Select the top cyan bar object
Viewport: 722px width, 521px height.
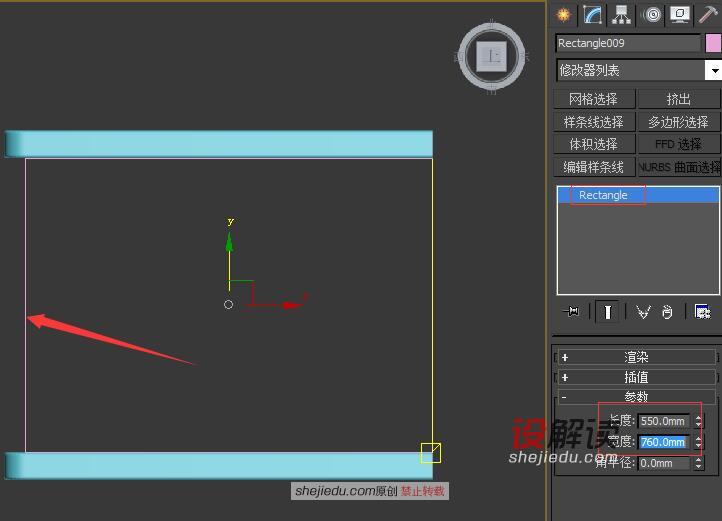click(219, 144)
